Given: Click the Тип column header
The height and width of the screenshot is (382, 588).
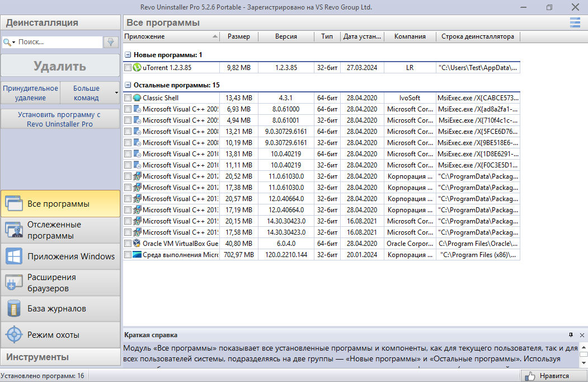Looking at the screenshot, I should 327,36.
